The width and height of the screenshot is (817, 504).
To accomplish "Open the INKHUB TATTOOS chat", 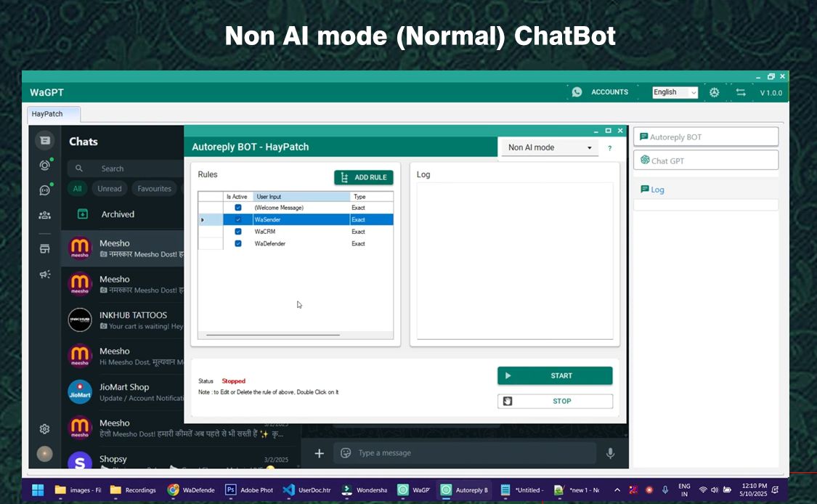I will point(123,320).
